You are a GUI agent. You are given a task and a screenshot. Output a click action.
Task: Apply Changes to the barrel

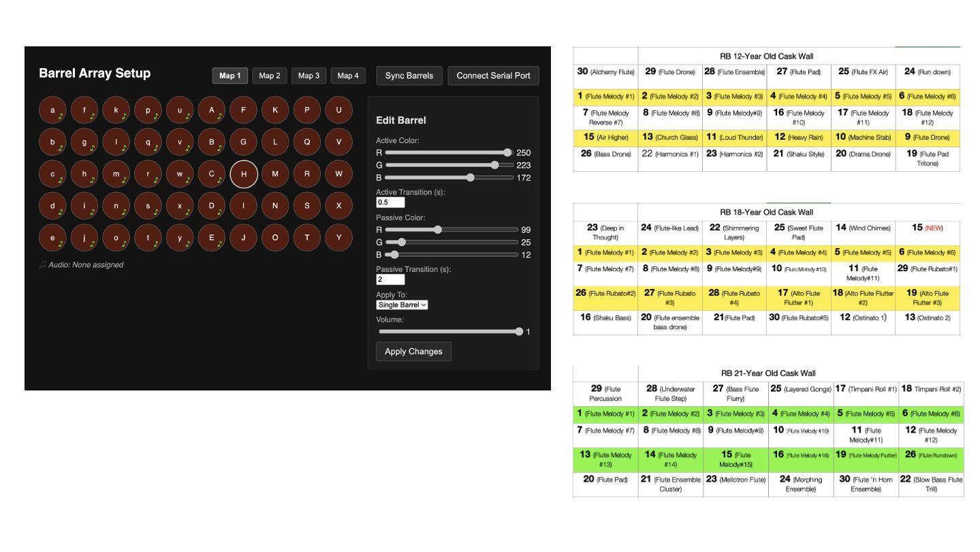[x=413, y=352]
